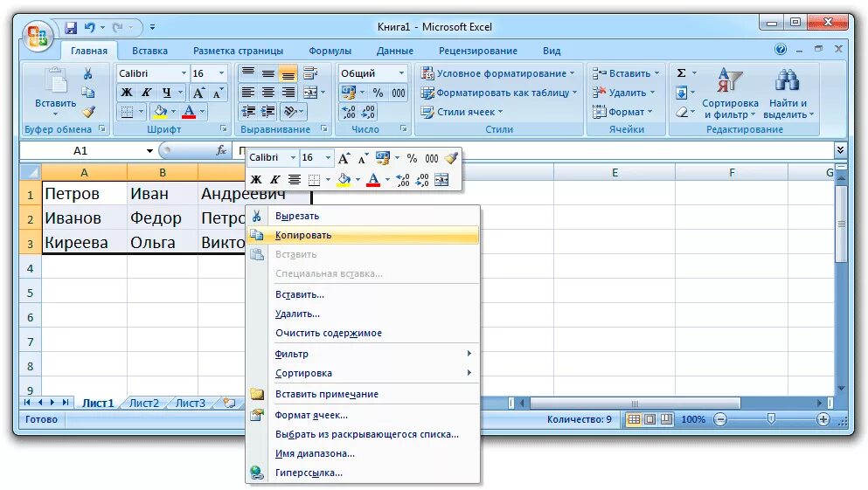Expand the formula bar chevron

point(840,150)
